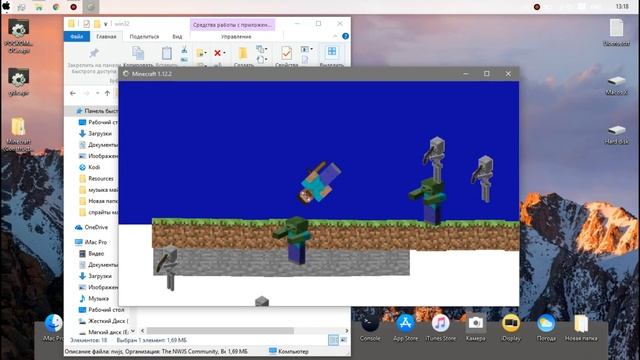This screenshot has width=640, height=360.
Task: Click the Explorer back arrow
Action: [x=73, y=93]
